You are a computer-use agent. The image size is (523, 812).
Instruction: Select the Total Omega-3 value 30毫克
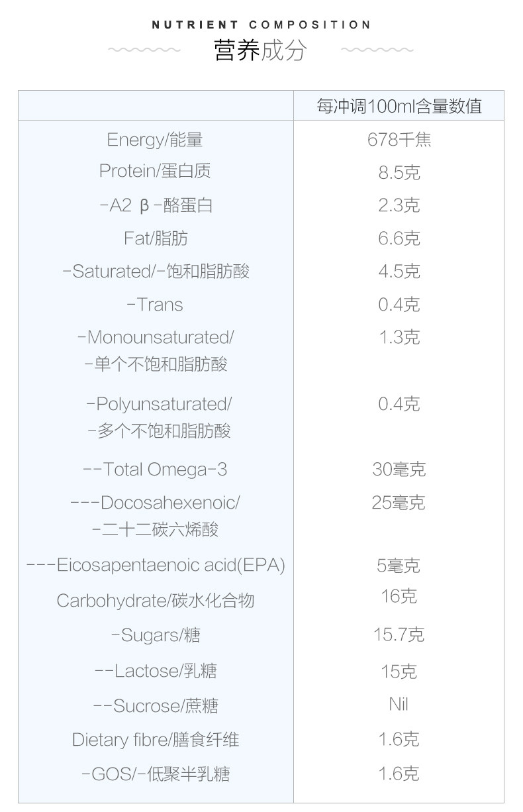pos(399,470)
